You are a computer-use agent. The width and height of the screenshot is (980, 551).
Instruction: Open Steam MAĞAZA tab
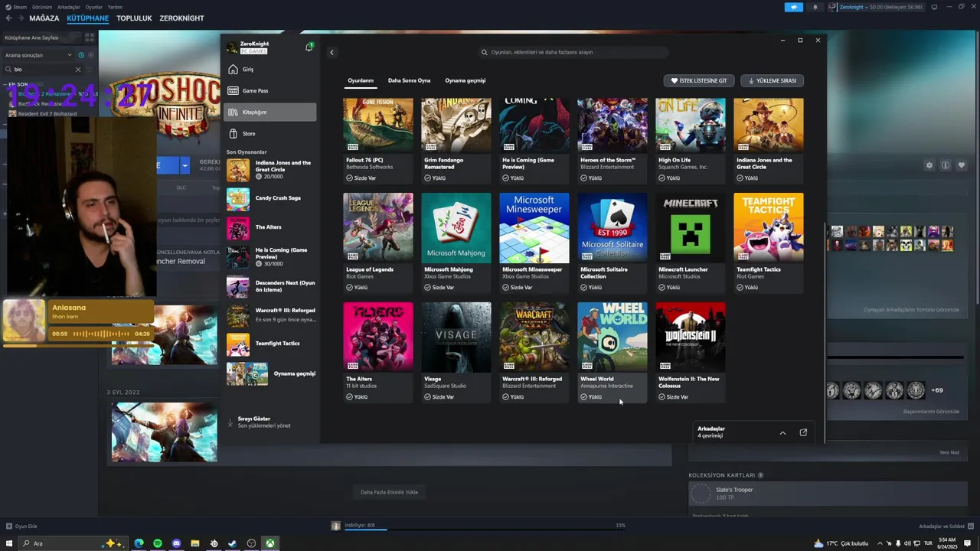point(44,18)
